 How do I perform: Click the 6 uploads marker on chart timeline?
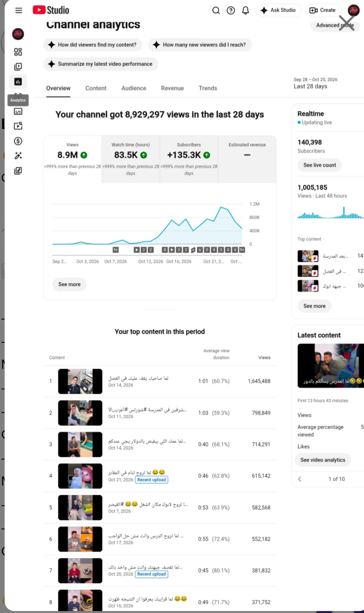point(200,250)
